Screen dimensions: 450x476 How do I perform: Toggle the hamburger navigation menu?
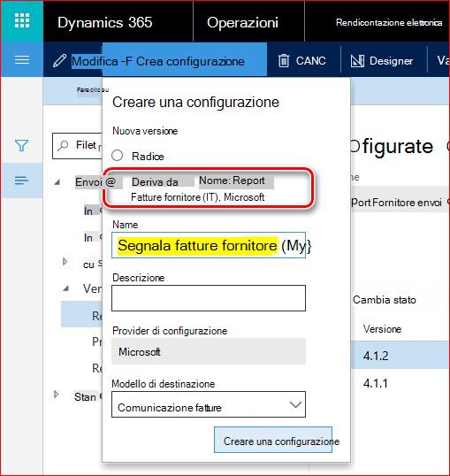[x=22, y=59]
